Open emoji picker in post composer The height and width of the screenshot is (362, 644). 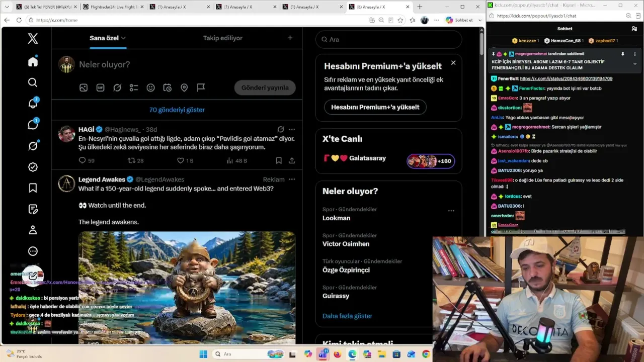(150, 87)
